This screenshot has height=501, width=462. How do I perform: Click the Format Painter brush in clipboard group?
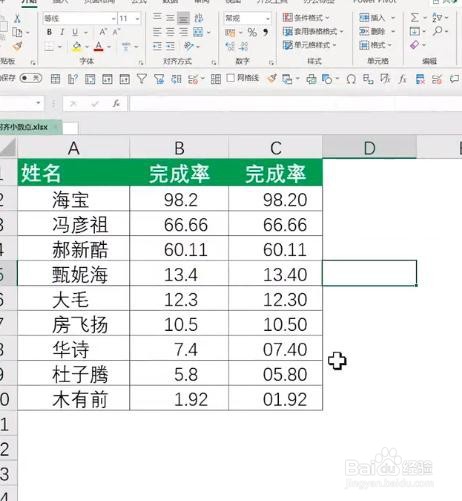pos(17,46)
